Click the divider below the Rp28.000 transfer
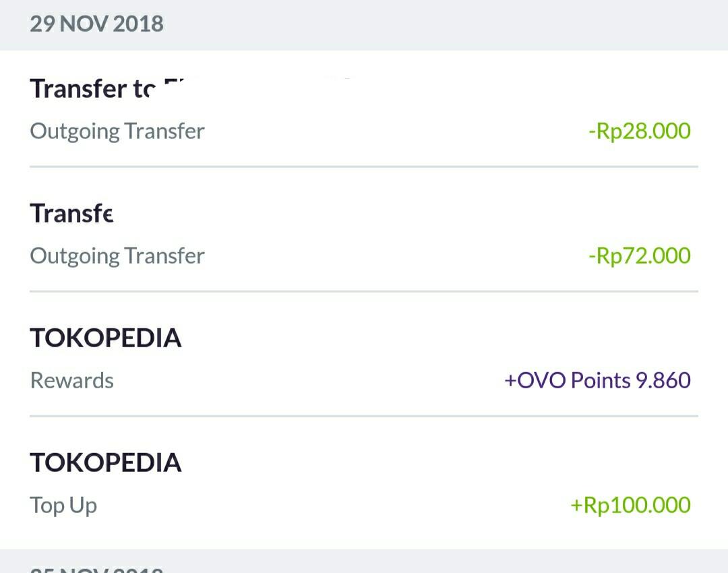The image size is (728, 573). (364, 167)
